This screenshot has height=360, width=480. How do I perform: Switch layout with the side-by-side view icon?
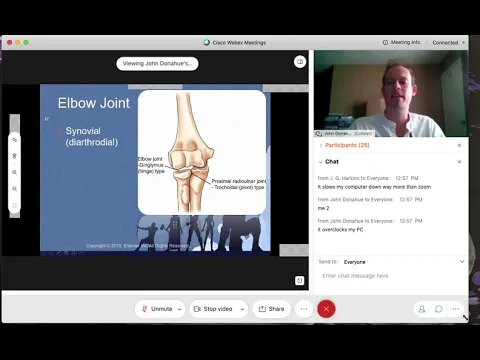[x=300, y=62]
